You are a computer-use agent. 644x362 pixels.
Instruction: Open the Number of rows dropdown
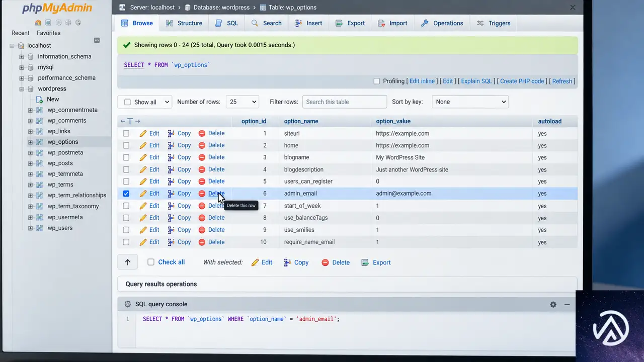[243, 102]
